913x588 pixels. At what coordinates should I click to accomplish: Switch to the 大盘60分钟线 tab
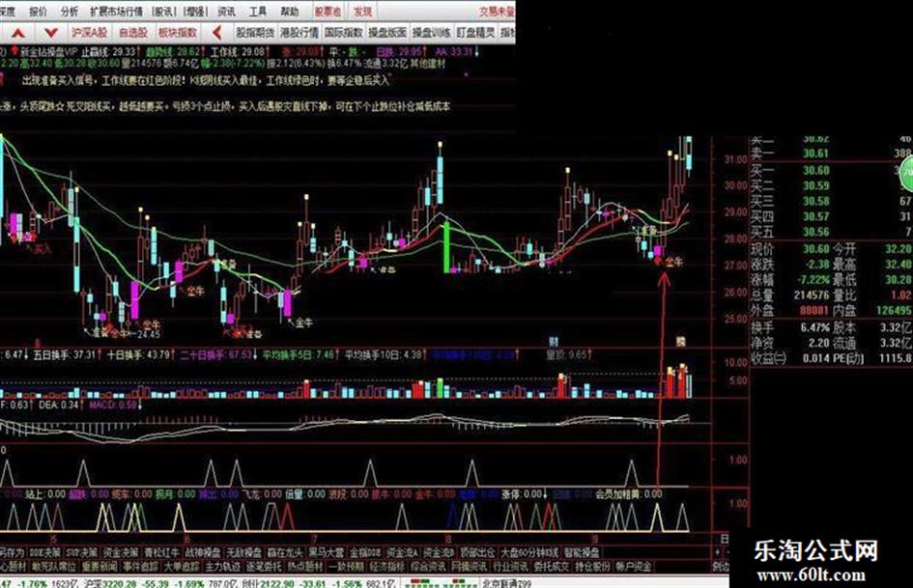point(529,552)
